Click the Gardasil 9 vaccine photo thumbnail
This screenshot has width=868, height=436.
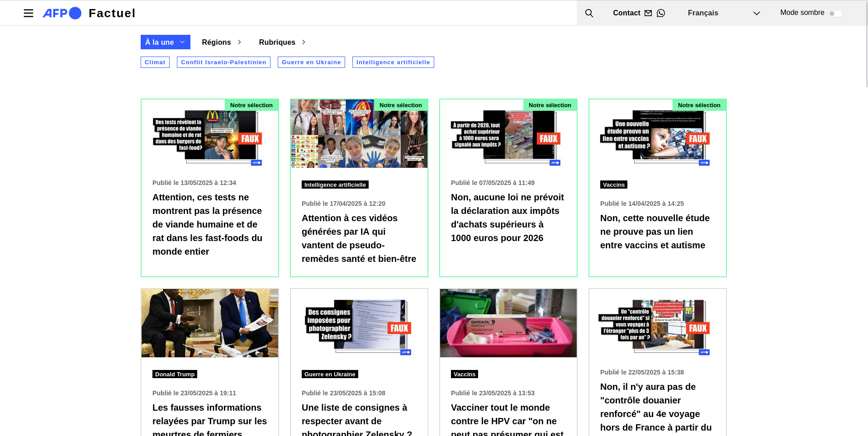(508, 323)
